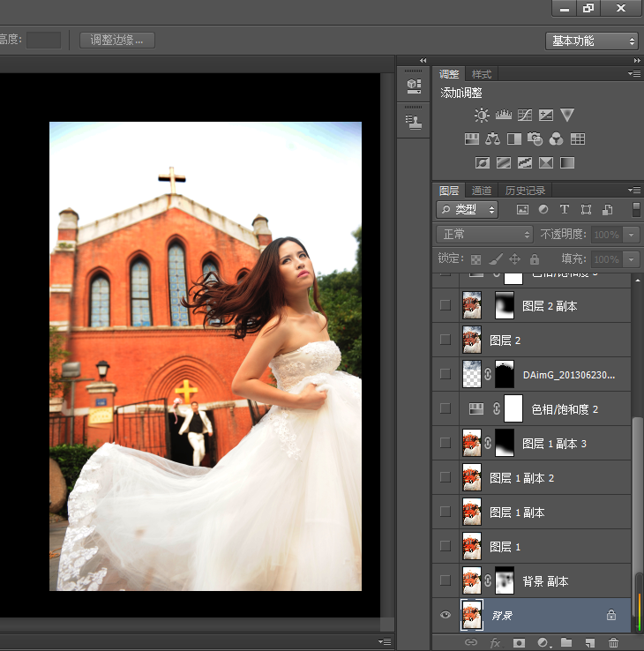Open the 填充 slider dropdown arrow

pos(631,259)
